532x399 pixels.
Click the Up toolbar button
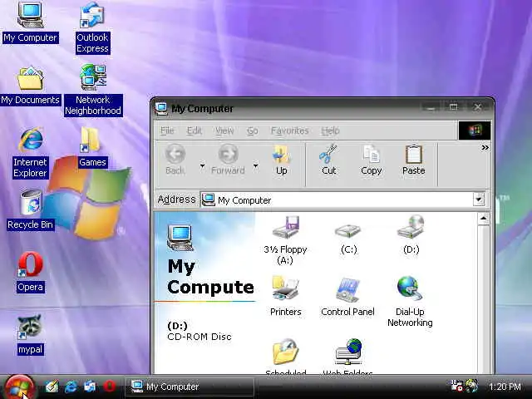pos(281,160)
